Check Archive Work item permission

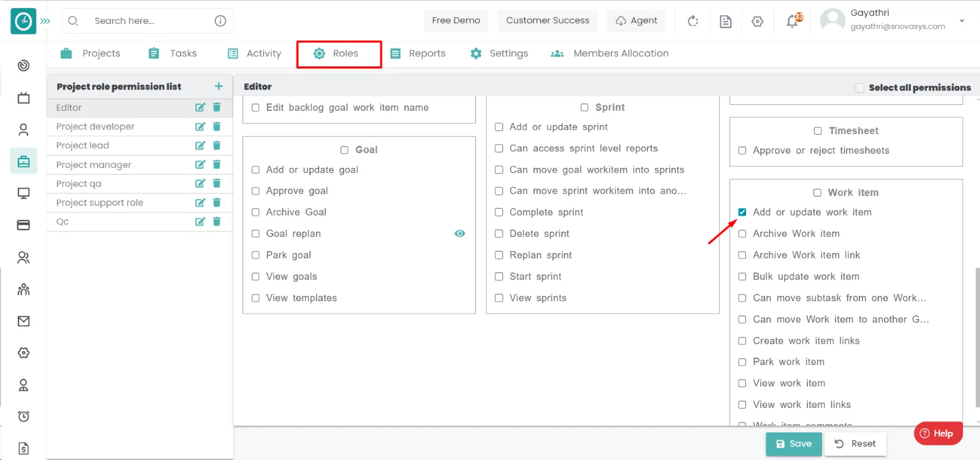[x=742, y=233]
